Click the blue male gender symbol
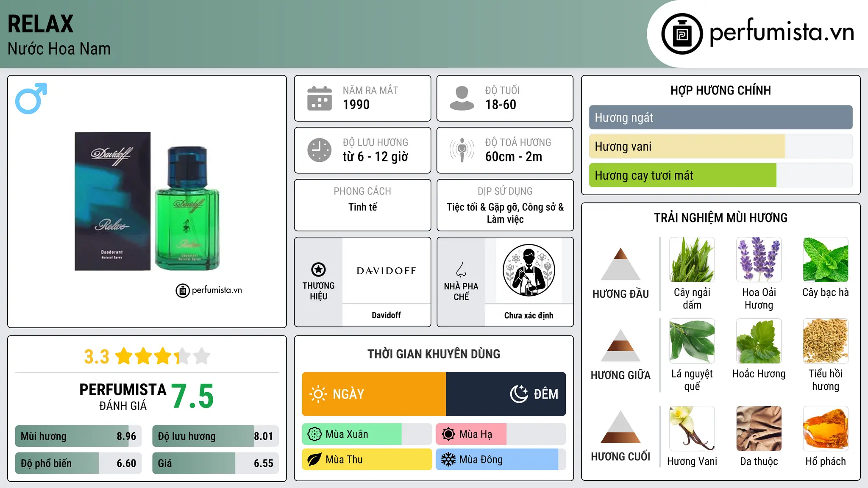Viewport: 868px width, 488px height. coord(31,98)
